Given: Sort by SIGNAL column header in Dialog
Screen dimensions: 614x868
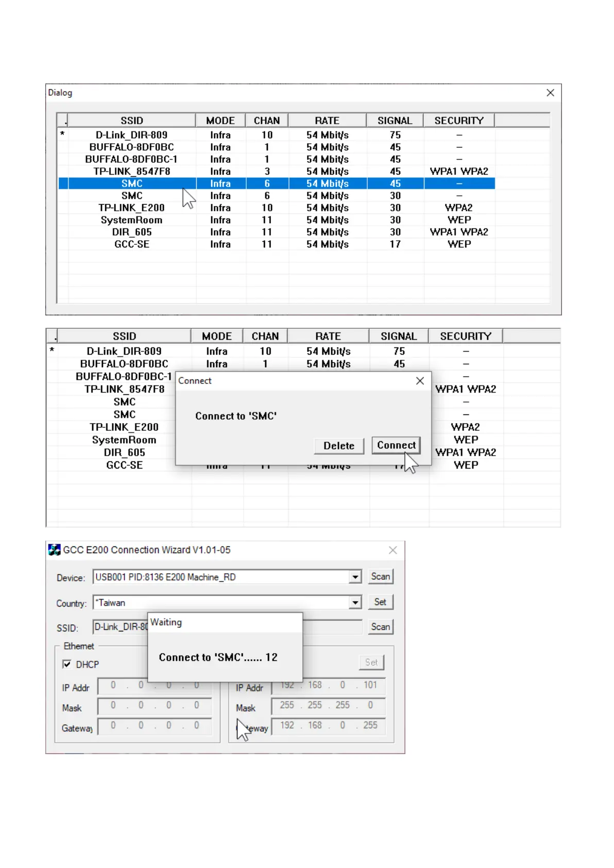Looking at the screenshot, I should (395, 121).
